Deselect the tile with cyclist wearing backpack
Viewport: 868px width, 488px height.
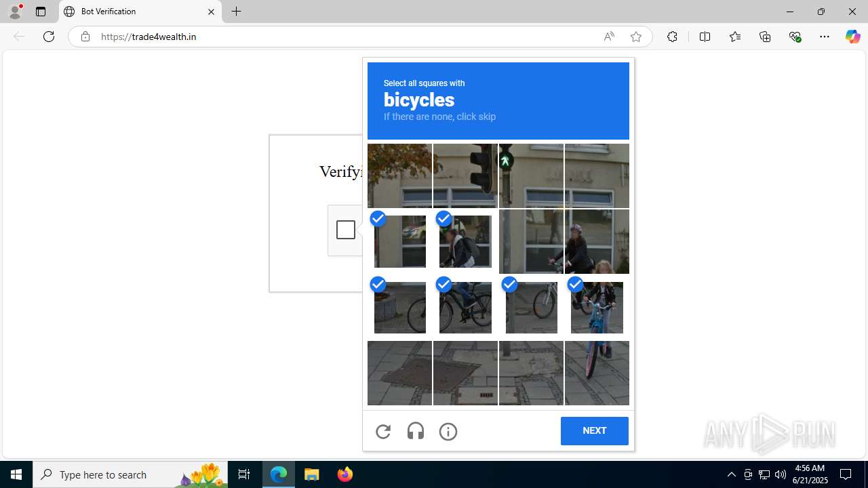465,241
